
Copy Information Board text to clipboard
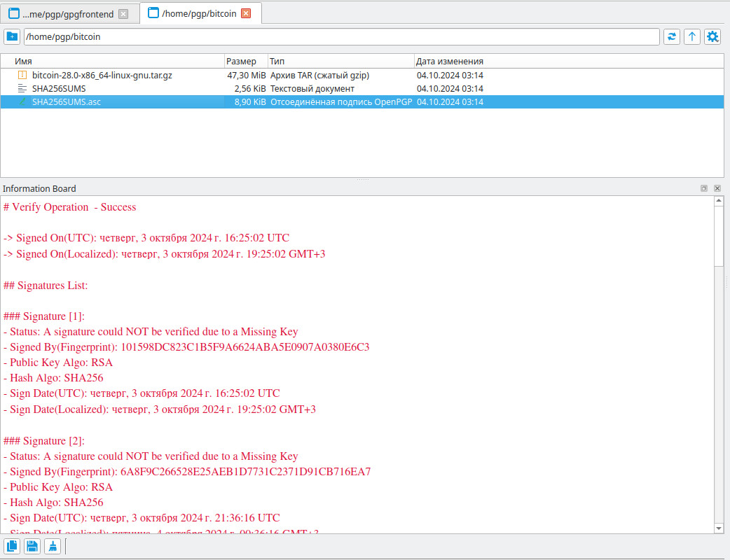(12, 547)
